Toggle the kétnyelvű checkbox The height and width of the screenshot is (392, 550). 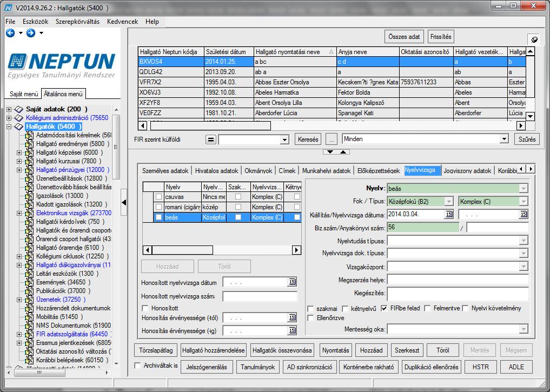(345, 309)
